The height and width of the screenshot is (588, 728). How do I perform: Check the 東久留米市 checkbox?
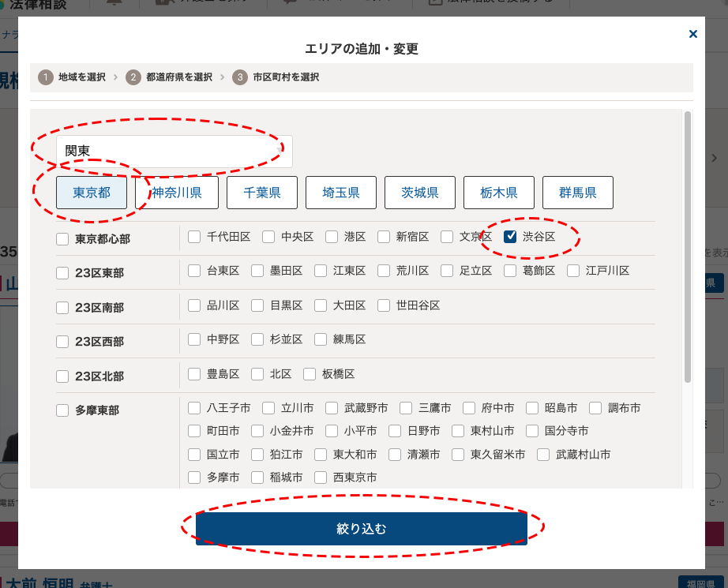click(458, 455)
